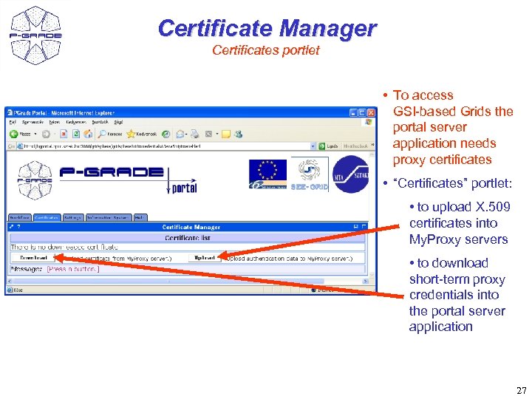Click the '[Press a button.]' message text

click(73, 269)
